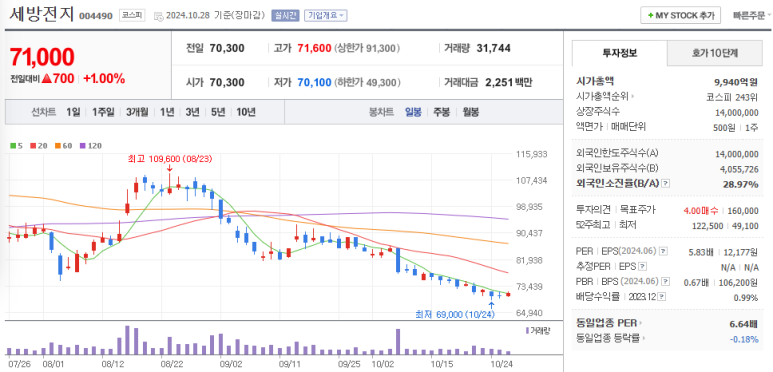
Task: Click the help icon next to PER EPS(2024.06)
Action: point(664,251)
